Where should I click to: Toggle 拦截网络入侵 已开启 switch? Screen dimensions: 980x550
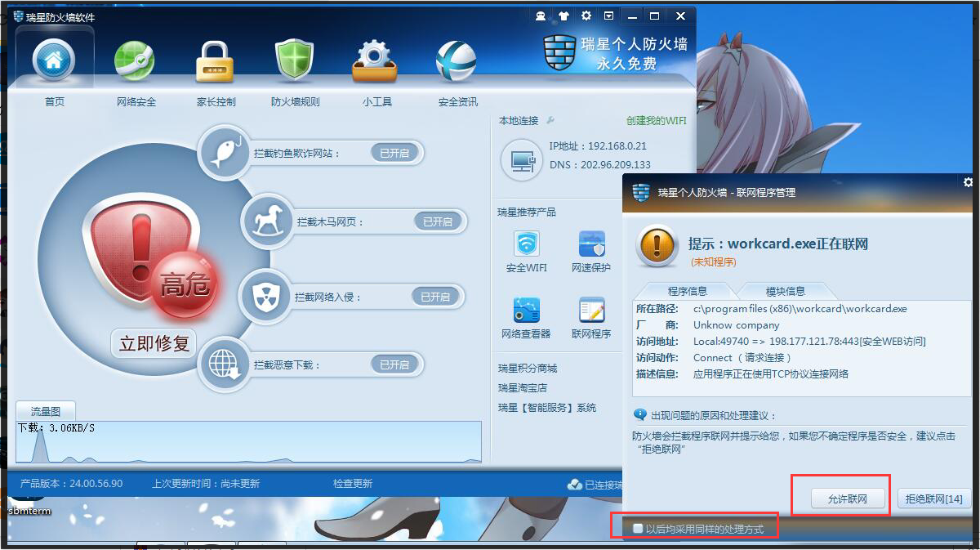point(436,297)
